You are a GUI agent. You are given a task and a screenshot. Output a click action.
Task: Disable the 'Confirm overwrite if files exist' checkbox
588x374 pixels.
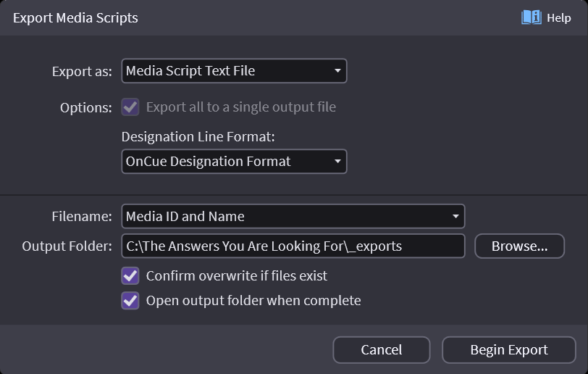click(130, 276)
